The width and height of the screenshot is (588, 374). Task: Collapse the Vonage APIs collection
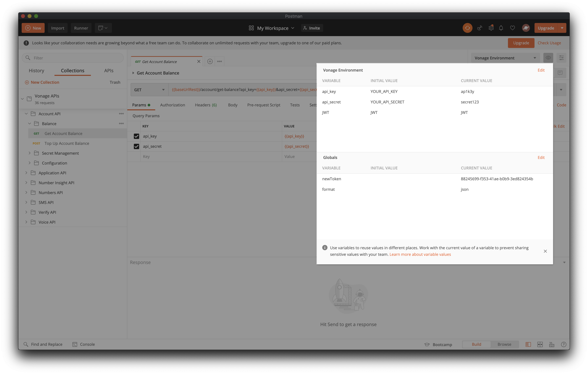point(22,99)
